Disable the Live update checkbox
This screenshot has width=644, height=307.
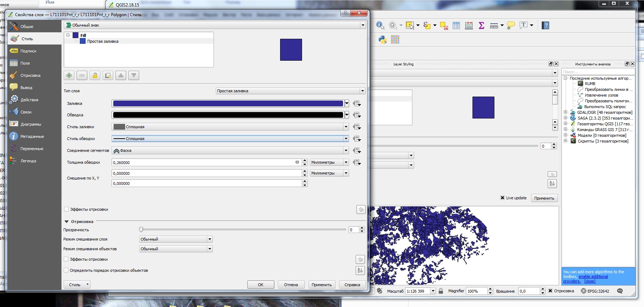coord(502,198)
